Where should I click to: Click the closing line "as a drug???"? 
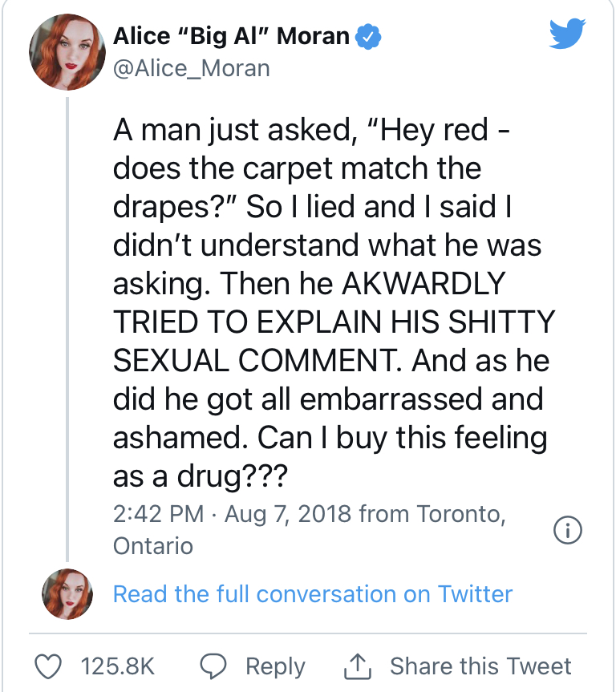201,477
